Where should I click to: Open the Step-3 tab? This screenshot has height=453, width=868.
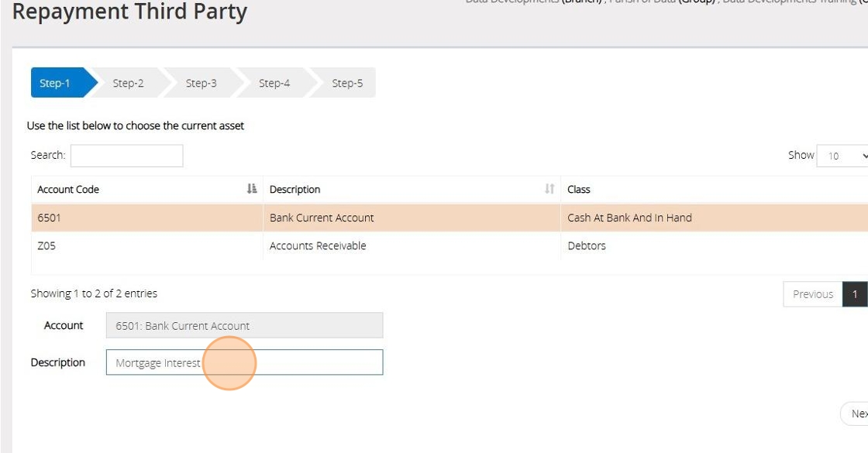[x=201, y=83]
